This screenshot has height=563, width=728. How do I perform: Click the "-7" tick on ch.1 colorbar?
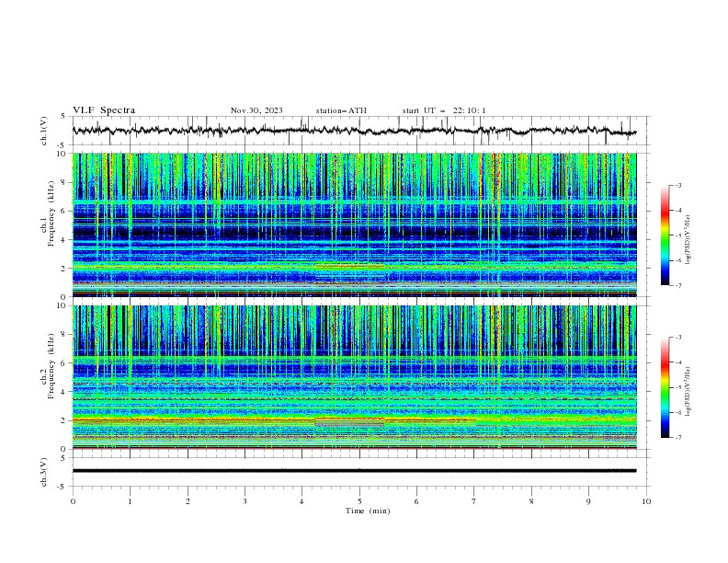678,285
